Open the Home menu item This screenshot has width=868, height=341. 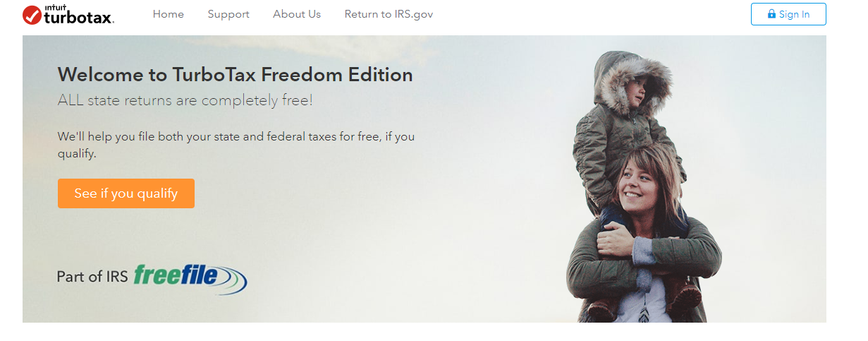(x=168, y=14)
